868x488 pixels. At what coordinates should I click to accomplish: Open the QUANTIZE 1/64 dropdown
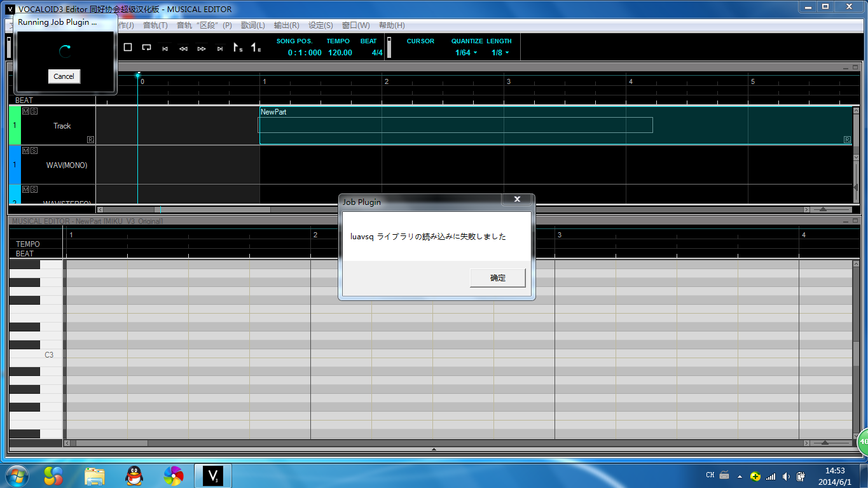[x=466, y=53]
